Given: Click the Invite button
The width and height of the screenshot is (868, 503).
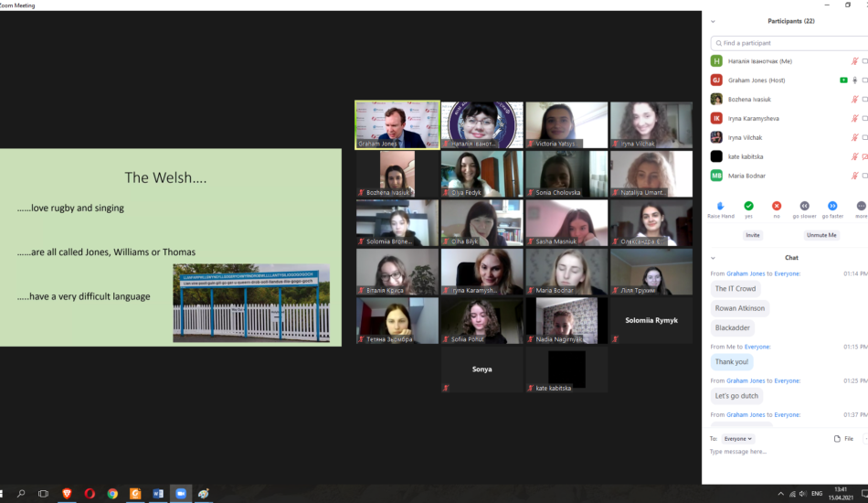Looking at the screenshot, I should click(752, 235).
